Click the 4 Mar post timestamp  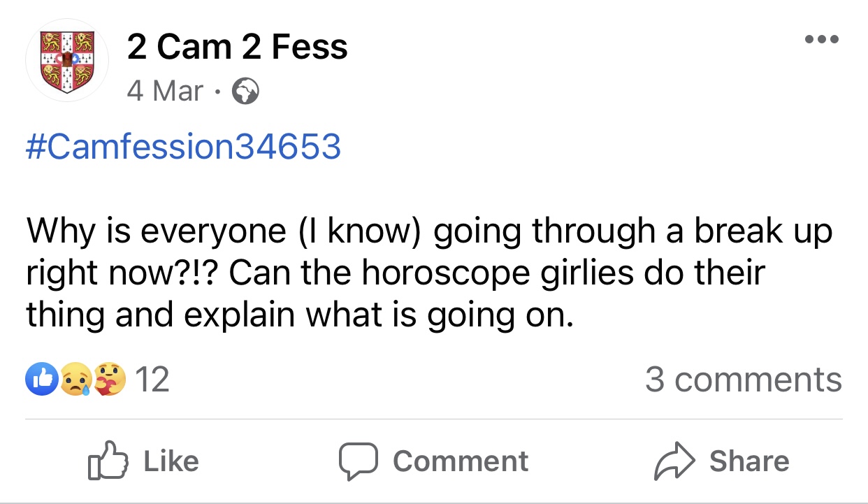pos(166,91)
